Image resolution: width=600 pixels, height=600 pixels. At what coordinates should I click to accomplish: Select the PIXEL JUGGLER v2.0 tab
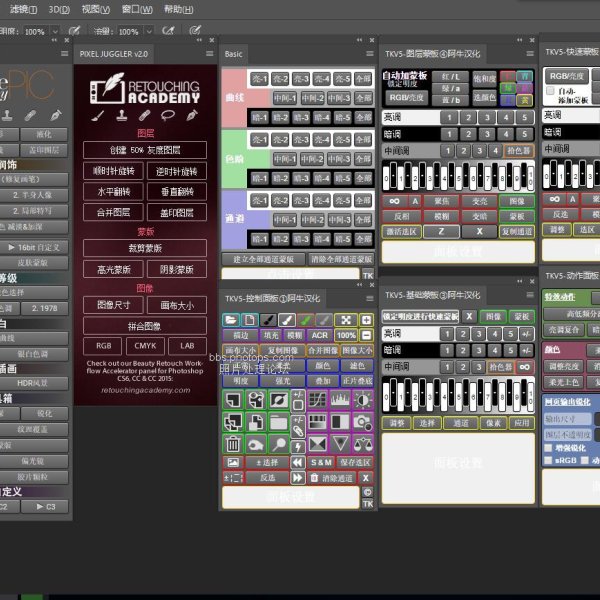point(114,54)
